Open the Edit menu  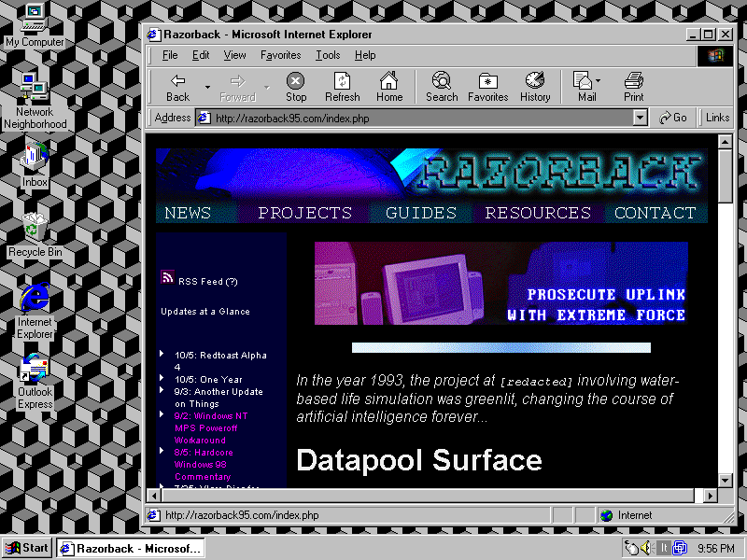[201, 55]
